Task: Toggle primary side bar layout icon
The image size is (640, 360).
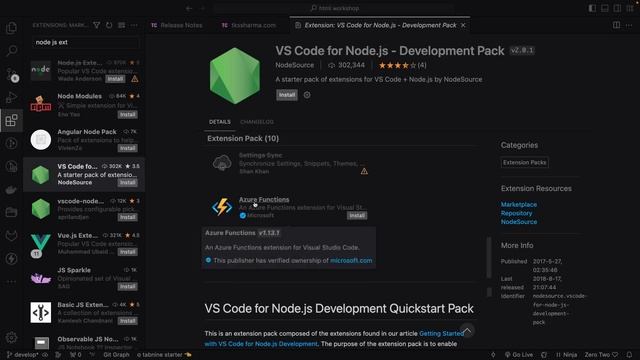Action: tap(592, 8)
